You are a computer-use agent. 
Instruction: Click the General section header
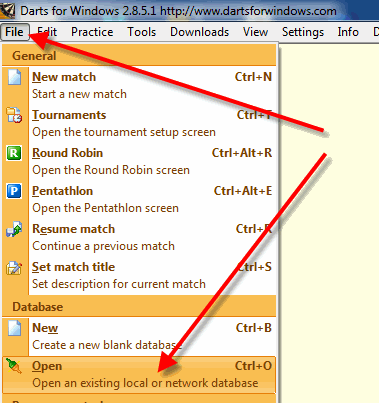(139, 56)
